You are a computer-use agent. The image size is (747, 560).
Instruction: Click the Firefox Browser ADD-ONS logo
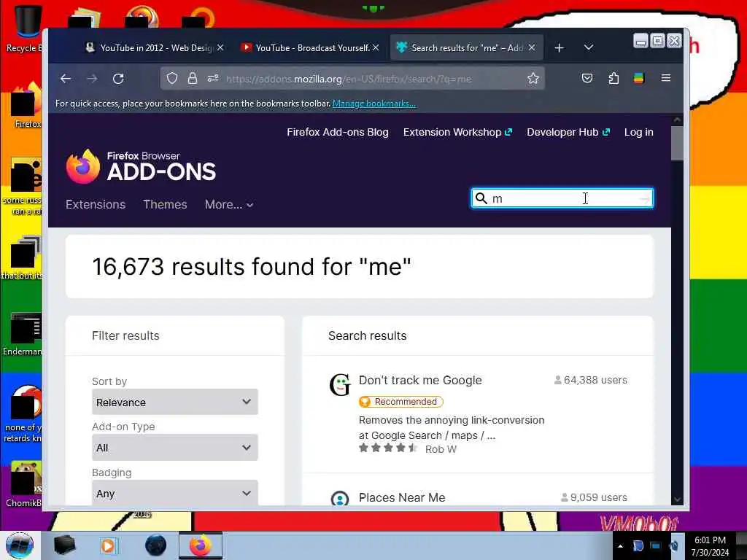[141, 166]
